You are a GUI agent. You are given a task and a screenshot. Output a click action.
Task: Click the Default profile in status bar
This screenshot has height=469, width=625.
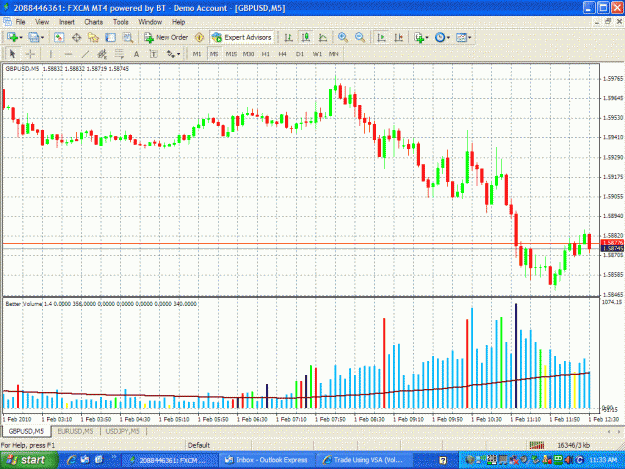point(199,445)
